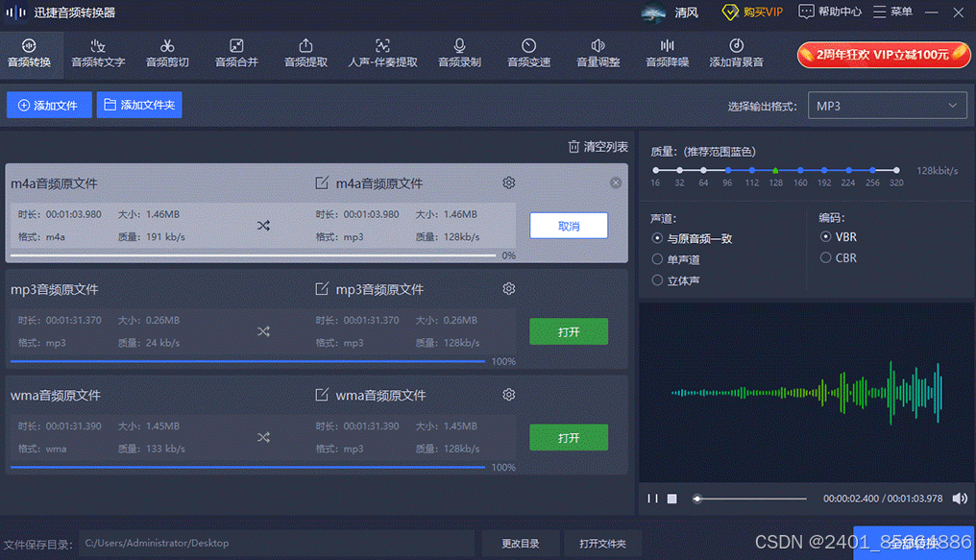Select the 音频合并 audio merge tool
This screenshot has height=560, width=976.
coord(236,54)
